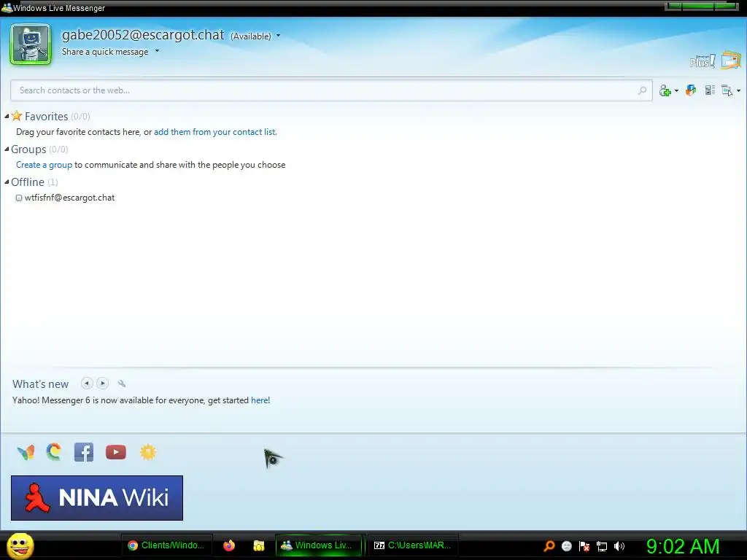Click the flag with red X tray icon
The height and width of the screenshot is (560, 747).
point(584,546)
